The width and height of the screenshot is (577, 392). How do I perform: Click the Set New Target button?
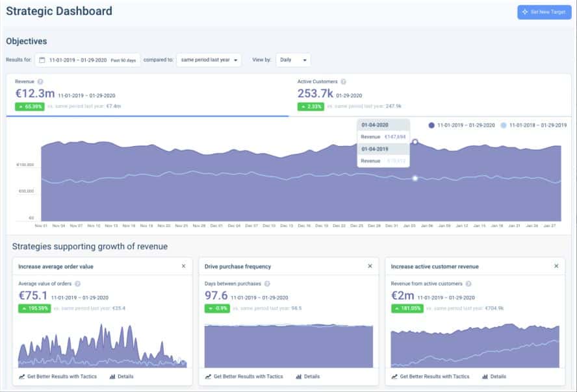(545, 12)
